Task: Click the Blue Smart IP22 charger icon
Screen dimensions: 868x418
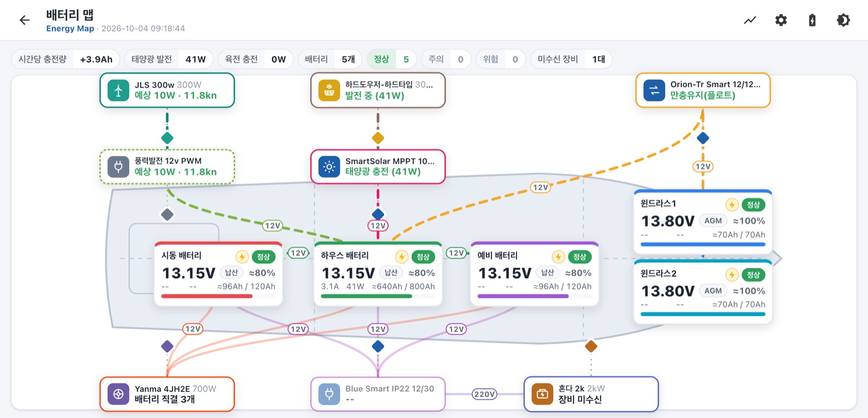Action: [x=329, y=394]
